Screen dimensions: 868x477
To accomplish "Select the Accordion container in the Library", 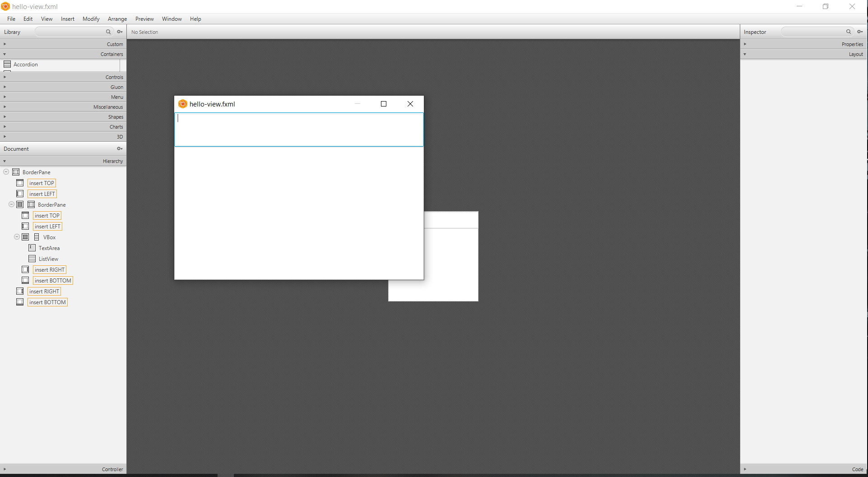I will tap(25, 64).
